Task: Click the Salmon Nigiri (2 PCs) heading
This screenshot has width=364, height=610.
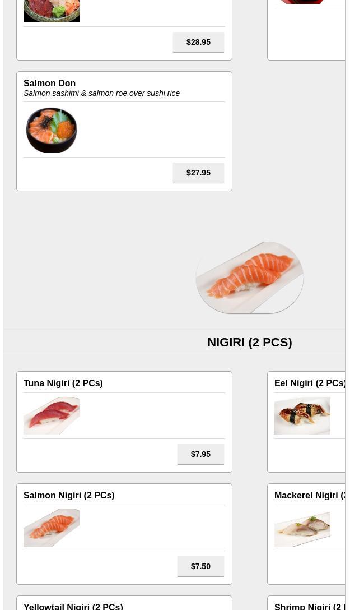Action: pyautogui.click(x=69, y=495)
